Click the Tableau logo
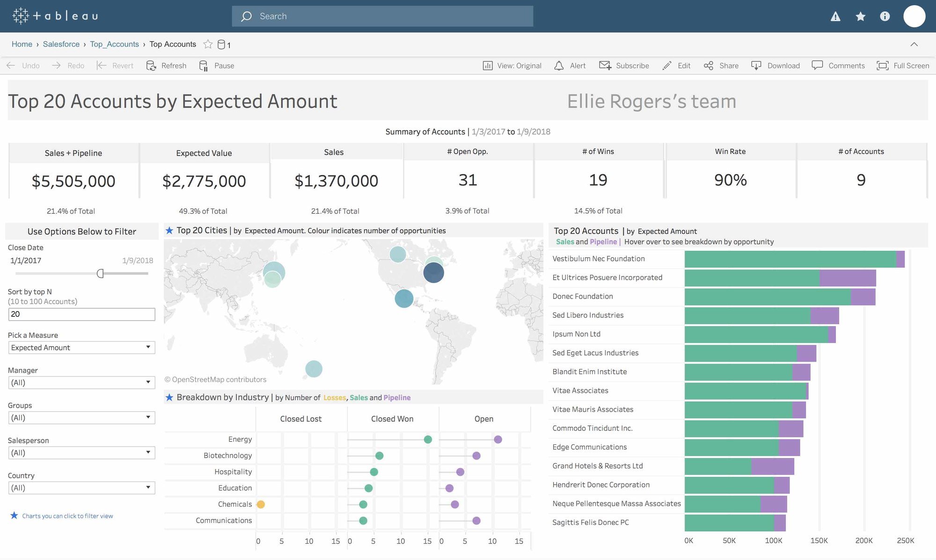 tap(55, 16)
